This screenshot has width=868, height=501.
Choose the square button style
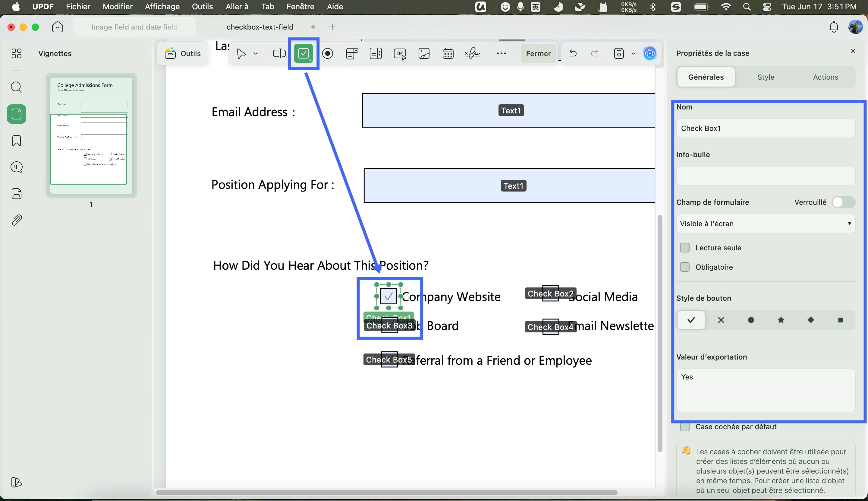[x=841, y=320]
